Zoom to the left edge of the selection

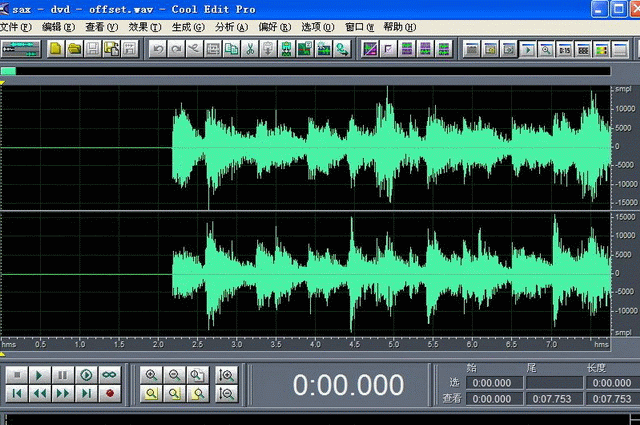pyautogui.click(x=175, y=393)
